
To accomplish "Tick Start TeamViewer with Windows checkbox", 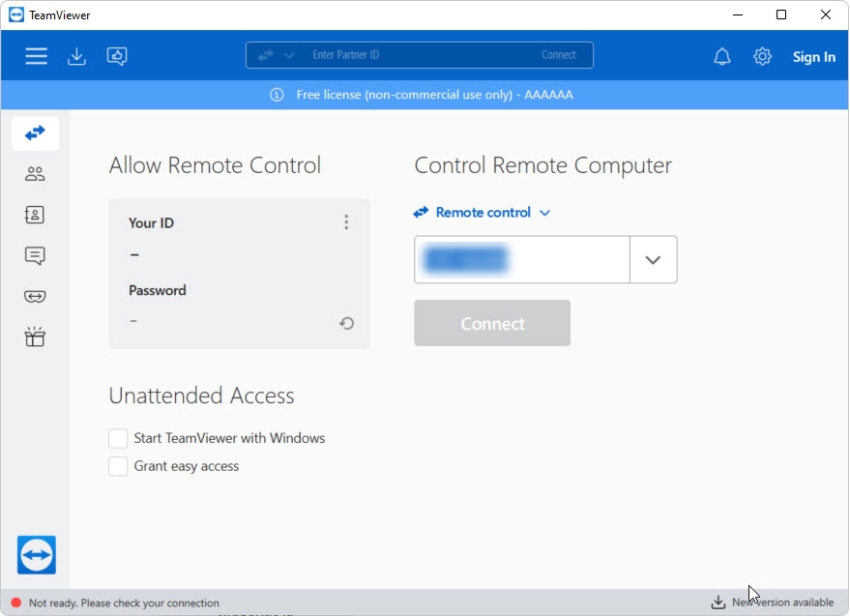I will (118, 438).
